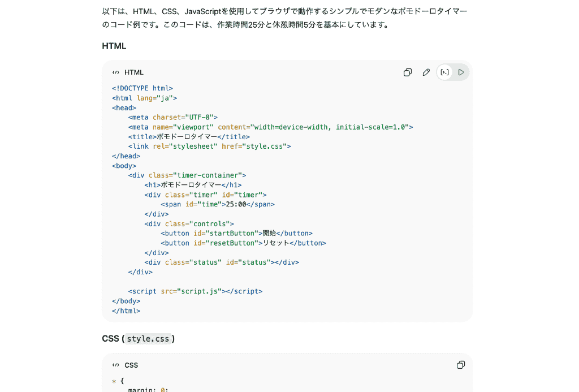Click the CSS label in code header

(131, 365)
